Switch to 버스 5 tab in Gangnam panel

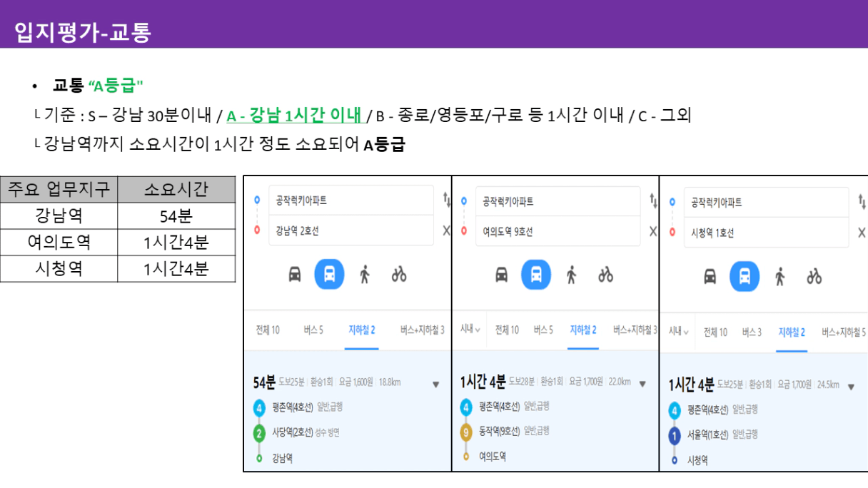click(x=313, y=330)
